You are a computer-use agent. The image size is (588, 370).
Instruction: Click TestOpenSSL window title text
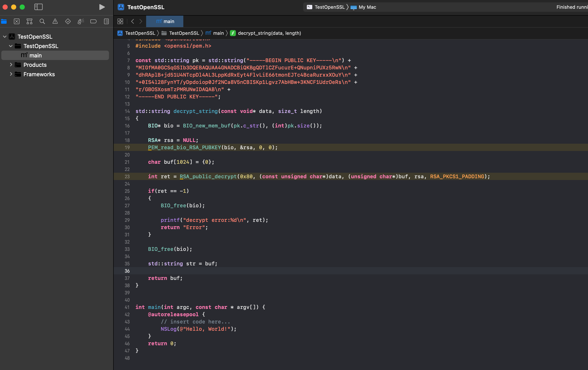pyautogui.click(x=146, y=7)
